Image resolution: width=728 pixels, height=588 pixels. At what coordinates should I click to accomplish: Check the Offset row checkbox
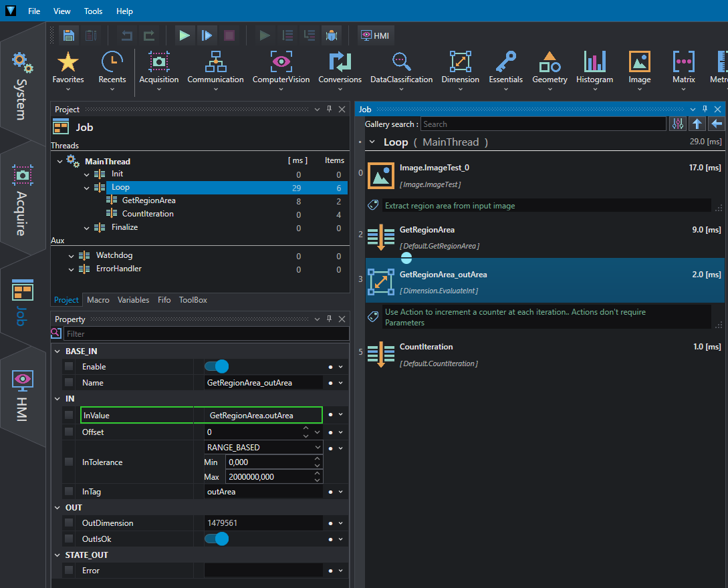point(69,432)
